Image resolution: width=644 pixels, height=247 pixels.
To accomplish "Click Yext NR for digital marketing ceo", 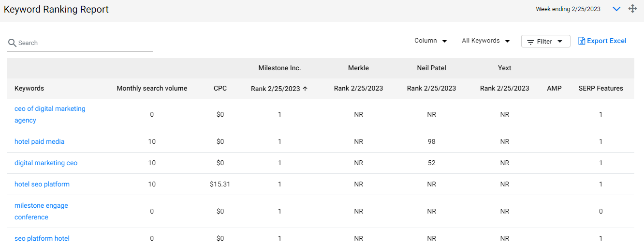I will (x=504, y=163).
